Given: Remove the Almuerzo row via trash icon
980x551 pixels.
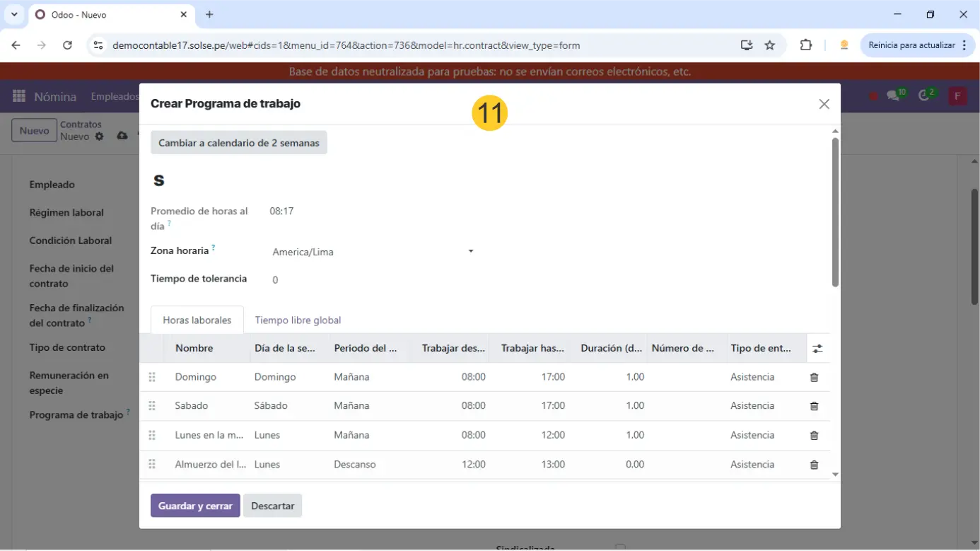Looking at the screenshot, I should pyautogui.click(x=814, y=465).
